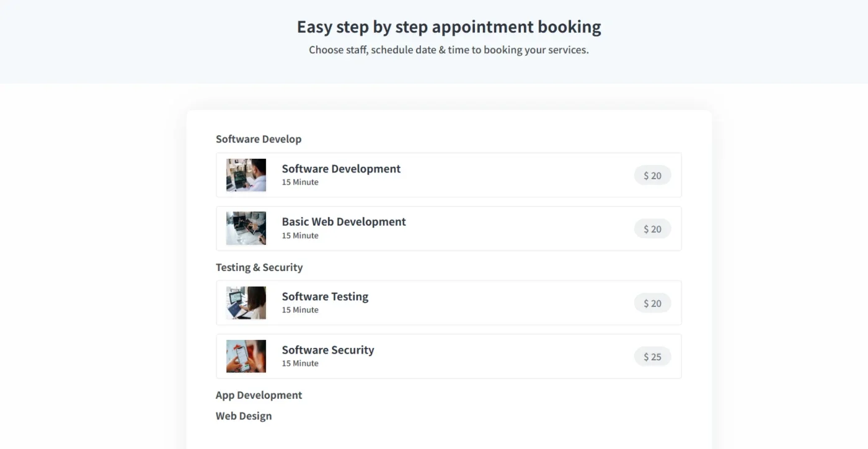Choose the Software Testing service title
This screenshot has height=449, width=868.
pos(325,296)
